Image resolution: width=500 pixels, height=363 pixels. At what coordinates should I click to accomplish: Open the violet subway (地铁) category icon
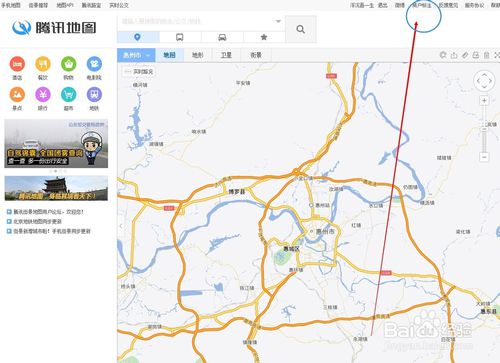pos(94,95)
